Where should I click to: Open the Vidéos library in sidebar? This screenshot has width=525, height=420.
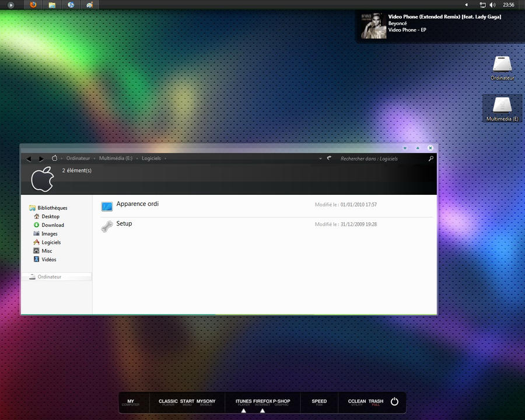click(x=48, y=260)
